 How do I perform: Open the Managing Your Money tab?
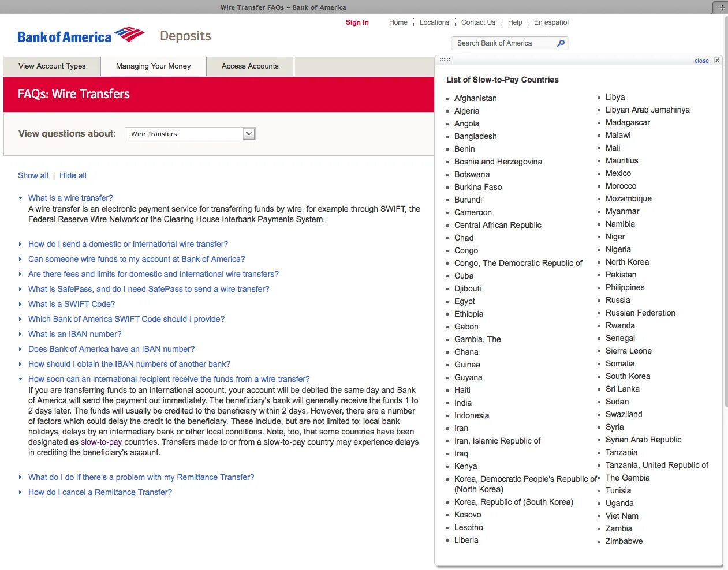(154, 66)
